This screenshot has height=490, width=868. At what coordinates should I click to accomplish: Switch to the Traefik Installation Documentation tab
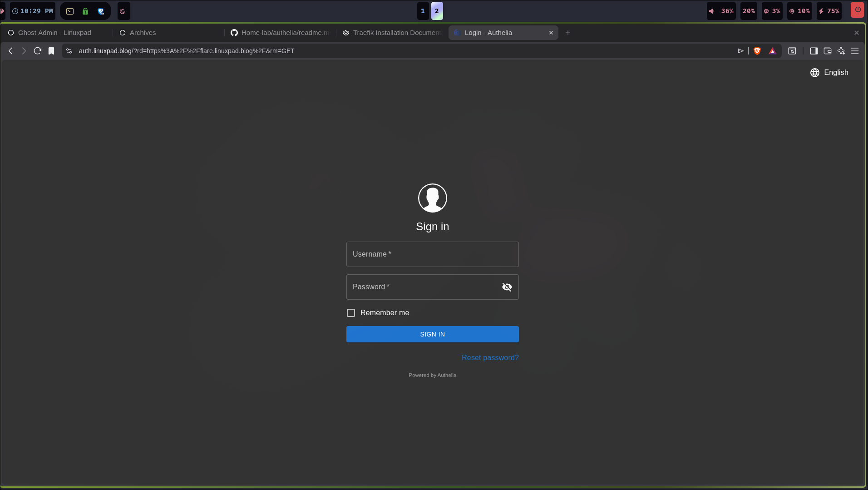392,33
